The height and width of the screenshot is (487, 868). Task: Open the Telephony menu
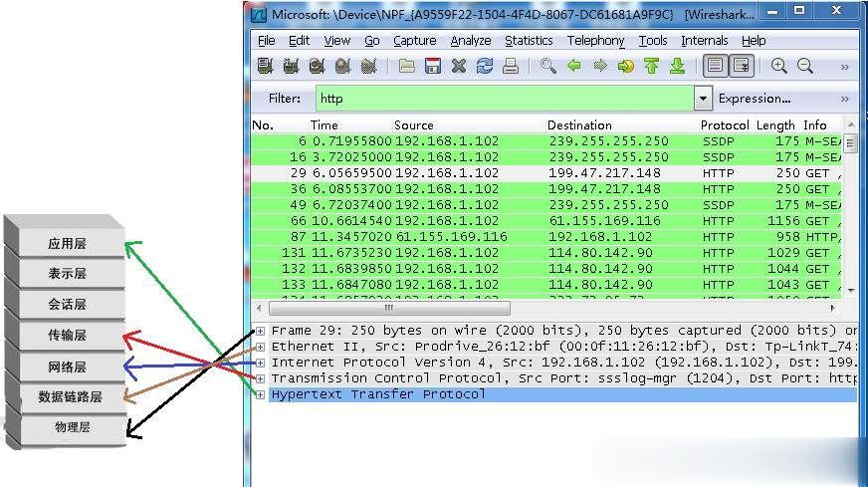595,41
